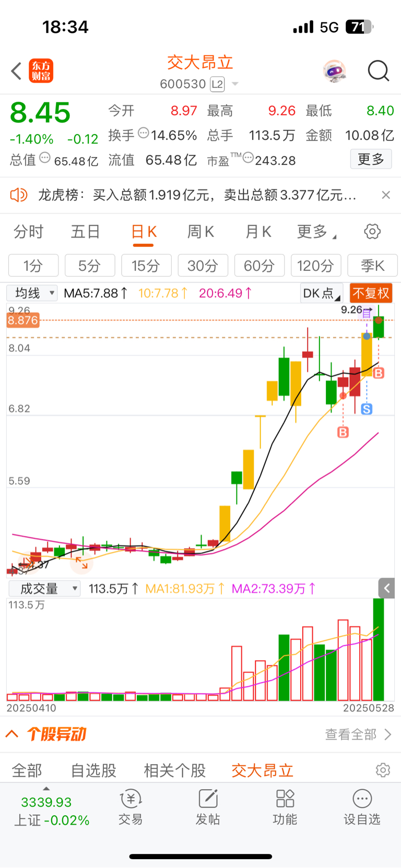Choose the 15分 period button

point(146,266)
